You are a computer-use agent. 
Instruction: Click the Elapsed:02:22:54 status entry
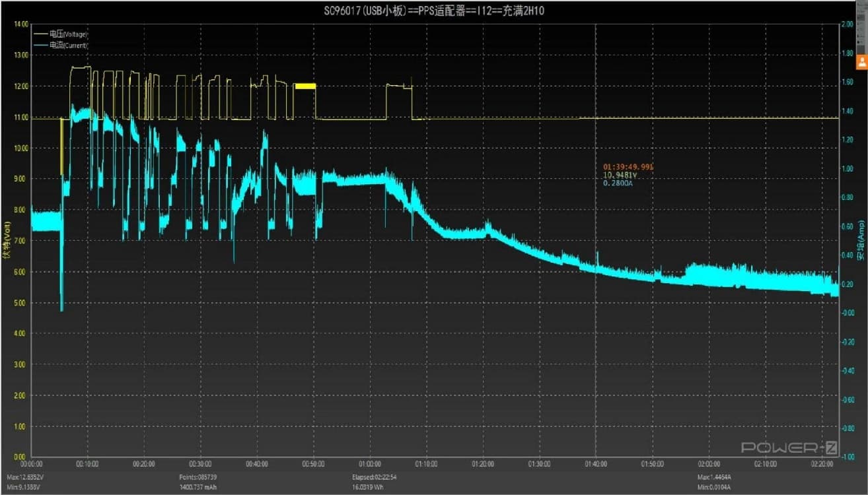pos(375,477)
